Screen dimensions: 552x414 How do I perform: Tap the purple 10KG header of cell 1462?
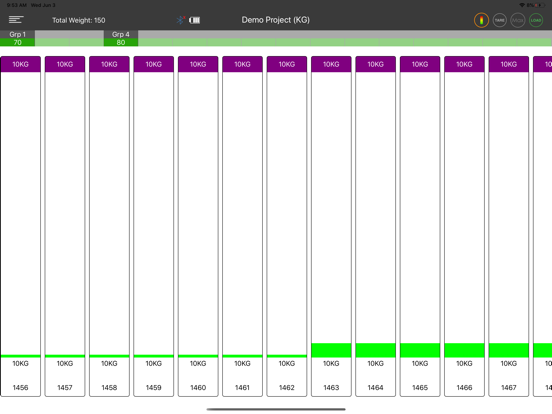click(287, 64)
